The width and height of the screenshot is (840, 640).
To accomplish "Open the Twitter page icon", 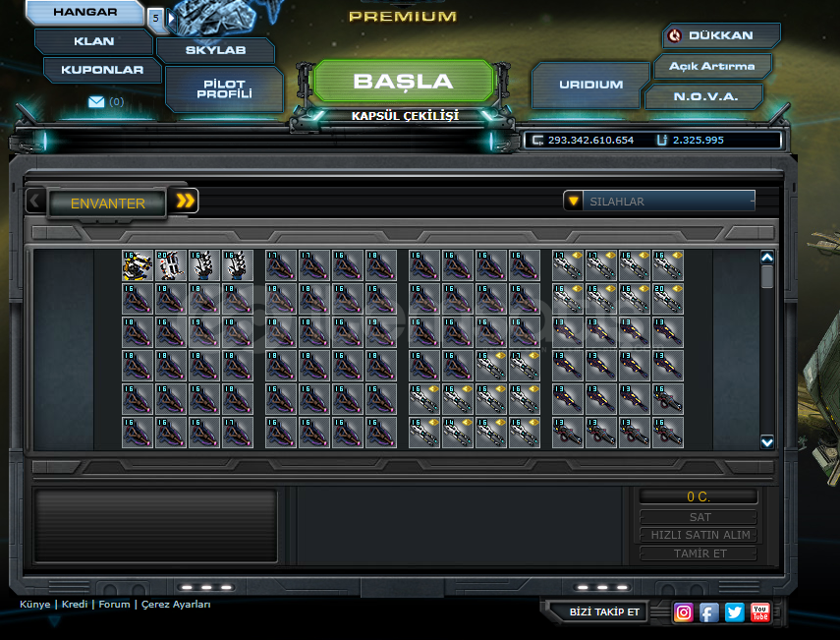I will (735, 612).
